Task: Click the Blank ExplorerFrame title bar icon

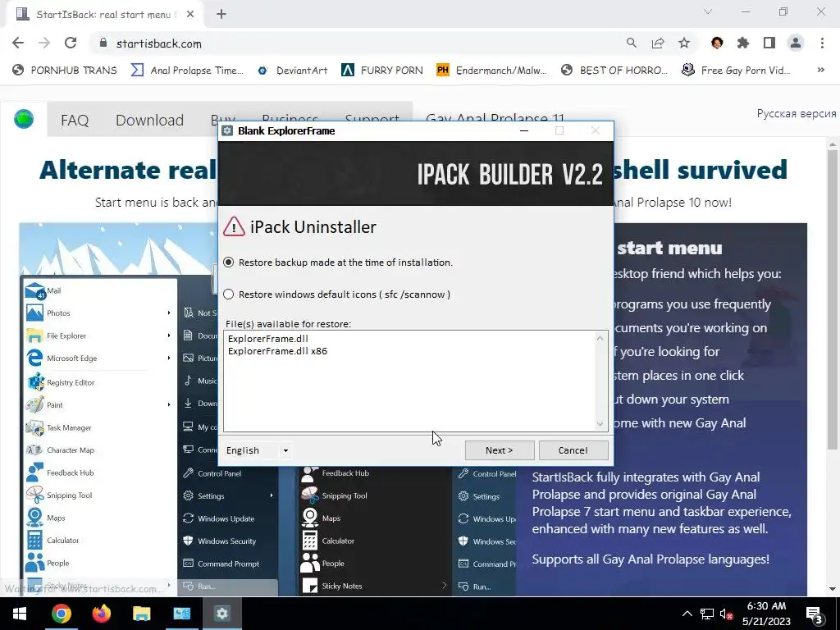Action: 227,130
